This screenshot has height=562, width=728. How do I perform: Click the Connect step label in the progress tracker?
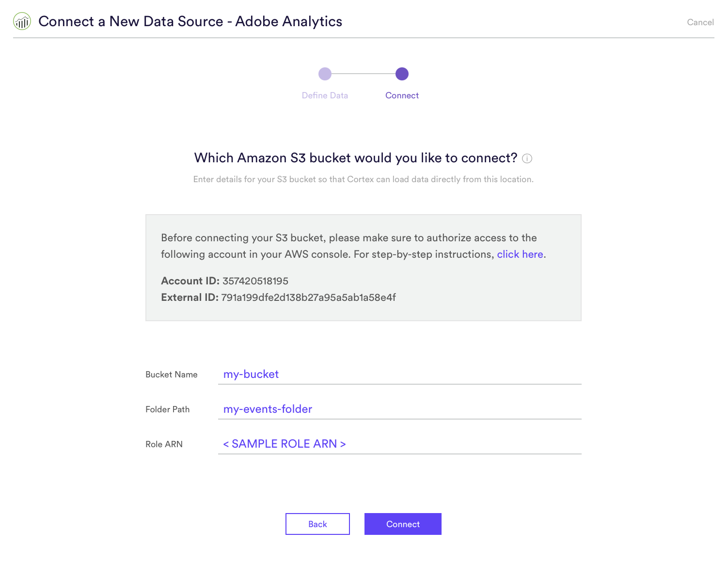click(402, 95)
